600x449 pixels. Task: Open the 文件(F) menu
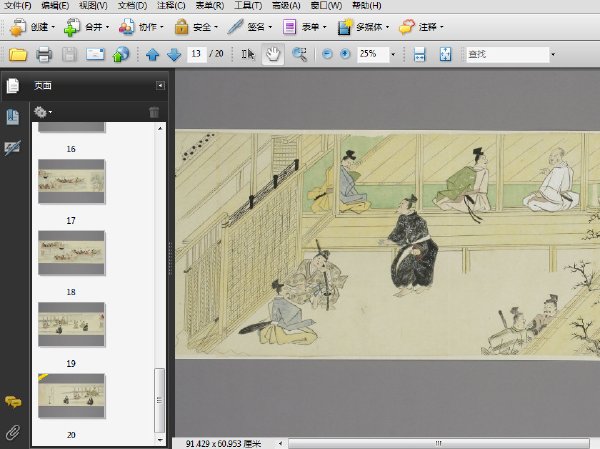pos(18,6)
